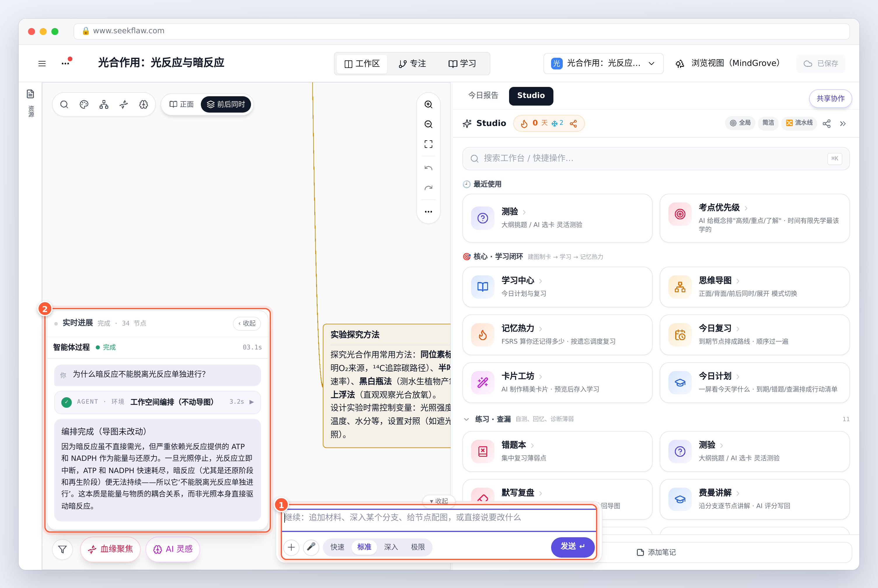The image size is (878, 588).
Task: Click the AI 灵感 button
Action: pos(173,549)
